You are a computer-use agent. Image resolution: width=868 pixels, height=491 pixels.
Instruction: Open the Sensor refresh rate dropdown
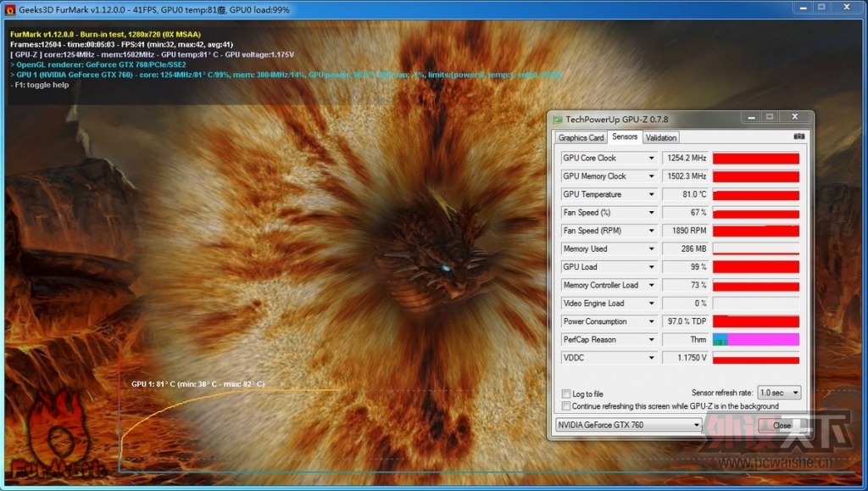[779, 393]
